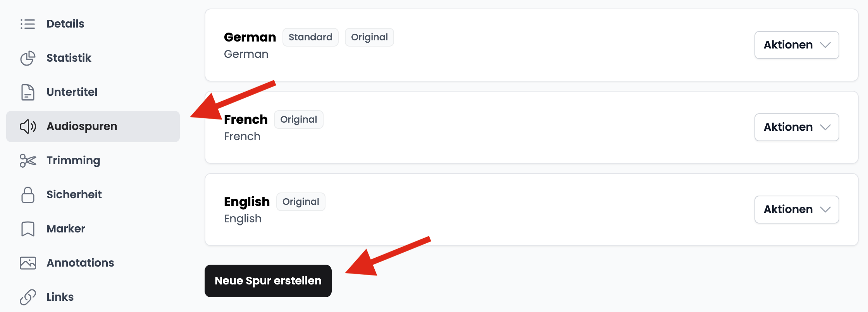
Task: Select the French audio track title
Action: [246, 120]
